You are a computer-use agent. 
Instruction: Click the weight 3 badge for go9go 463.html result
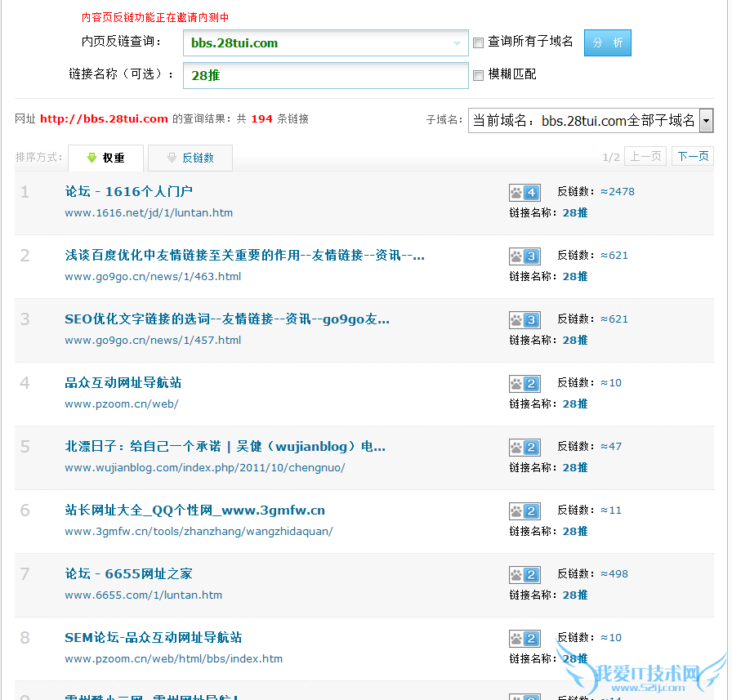pyautogui.click(x=524, y=256)
